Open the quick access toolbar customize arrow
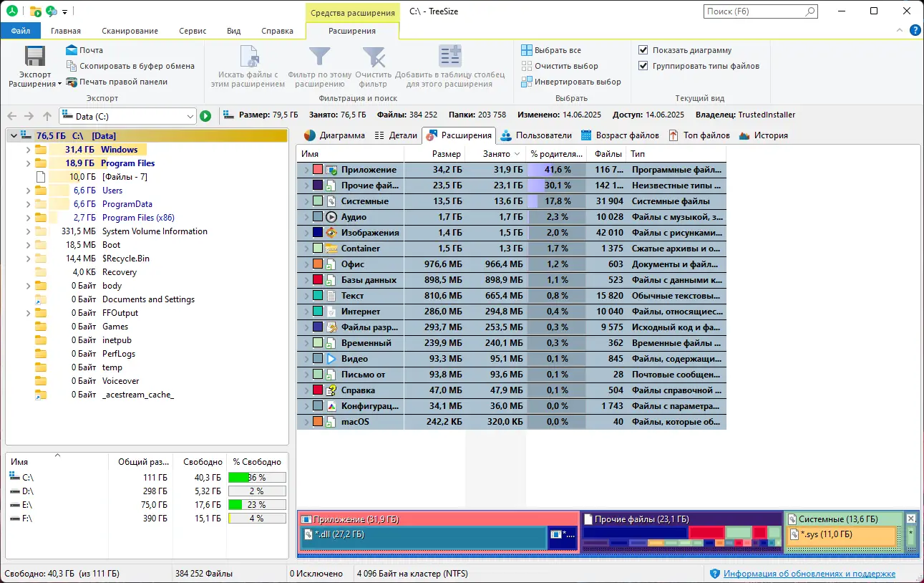Viewport: 924px width, 583px height. (65, 12)
